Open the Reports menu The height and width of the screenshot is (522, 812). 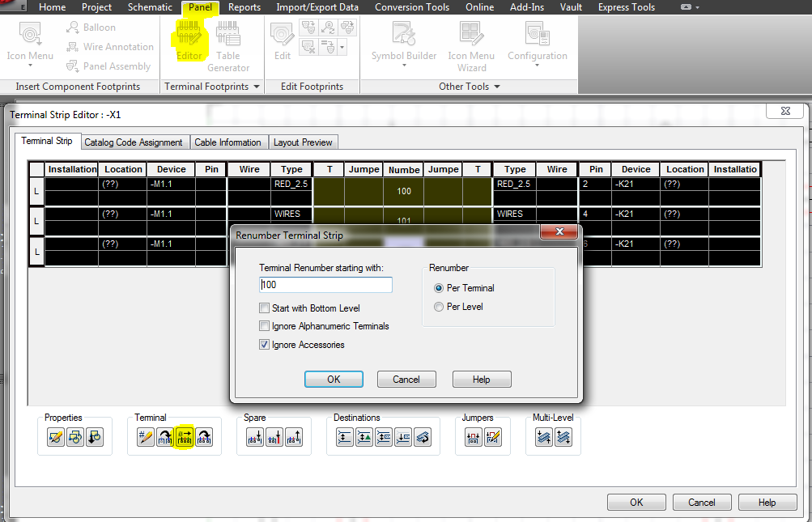[x=244, y=7]
